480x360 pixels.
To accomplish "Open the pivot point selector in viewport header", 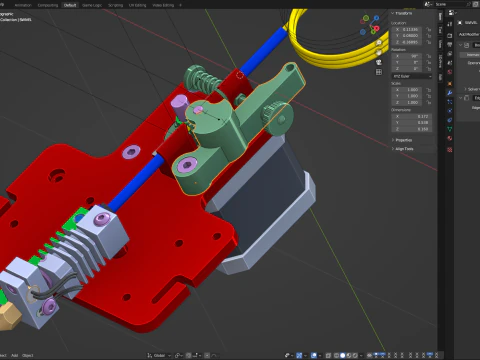I will [x=178, y=355].
